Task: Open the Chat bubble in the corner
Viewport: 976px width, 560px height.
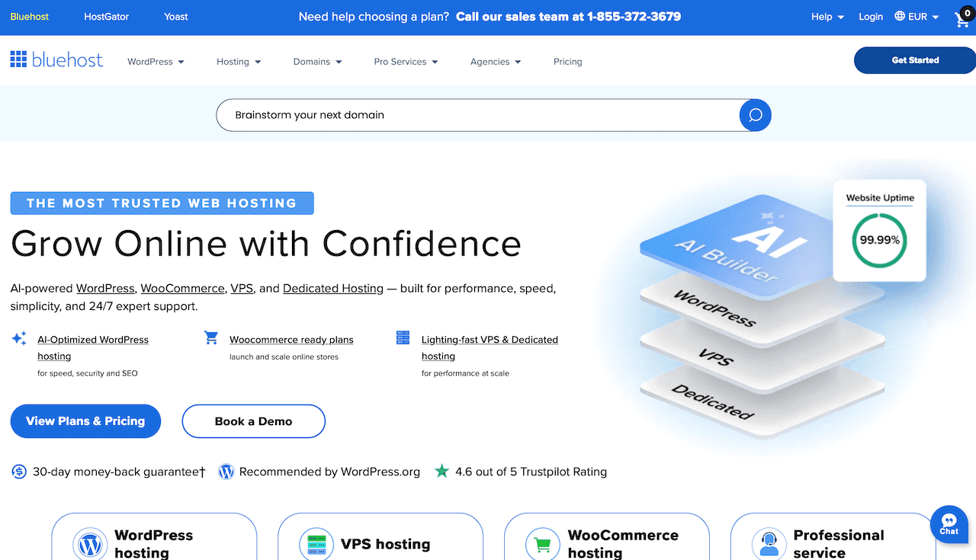Action: [949, 524]
